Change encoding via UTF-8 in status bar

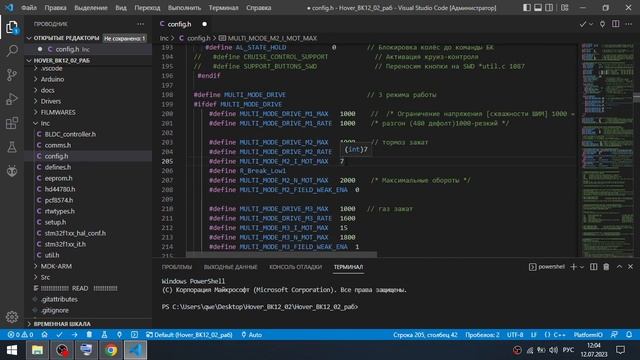515,335
